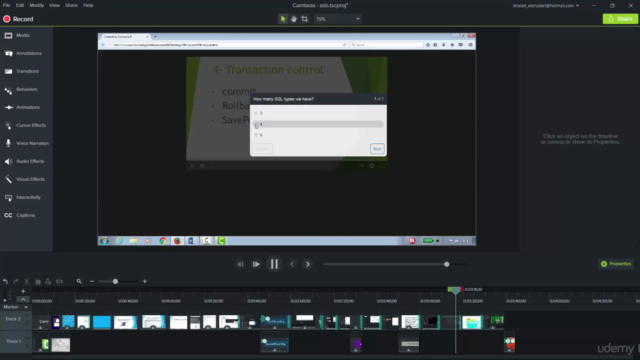
Task: Open the Cursor Effects panel
Action: (30, 125)
